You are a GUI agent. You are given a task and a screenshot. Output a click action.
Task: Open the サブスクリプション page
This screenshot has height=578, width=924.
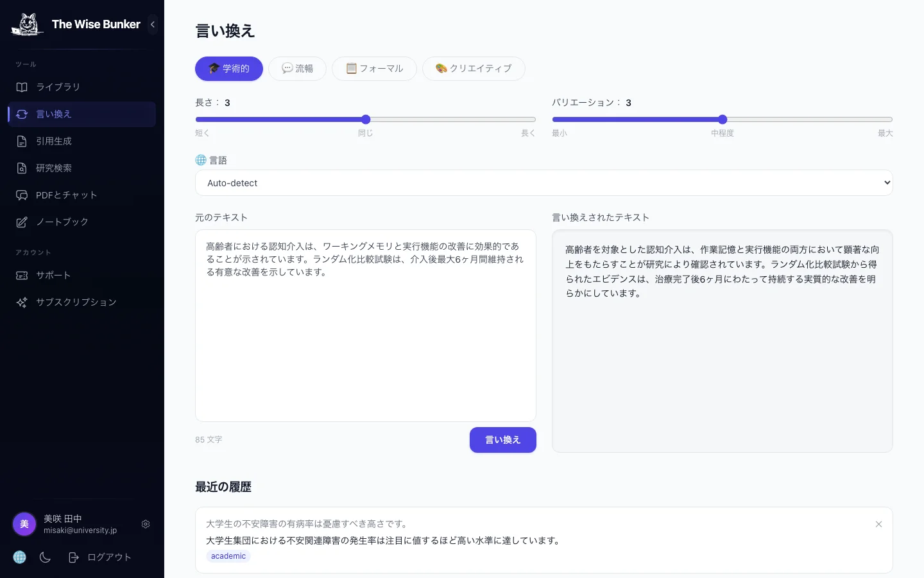76,302
